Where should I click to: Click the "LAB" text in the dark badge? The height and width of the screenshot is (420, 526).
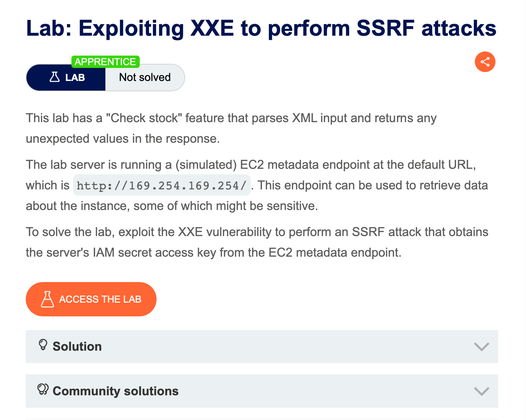tap(75, 78)
